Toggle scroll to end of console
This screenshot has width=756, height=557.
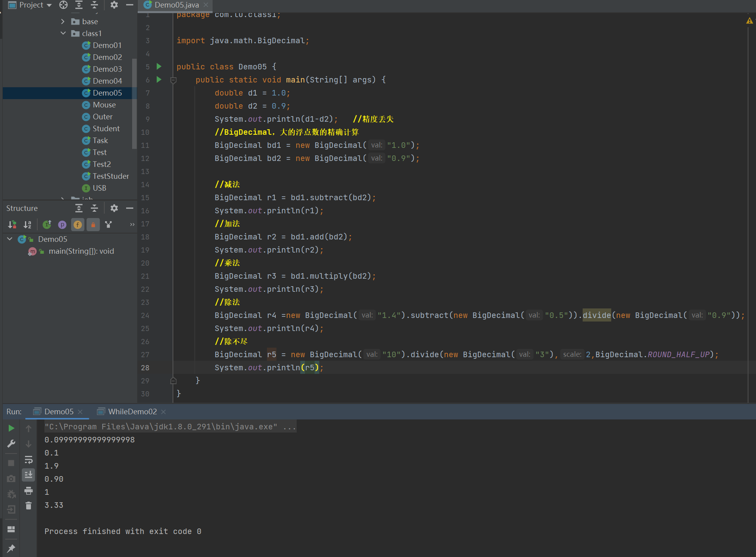29,475
